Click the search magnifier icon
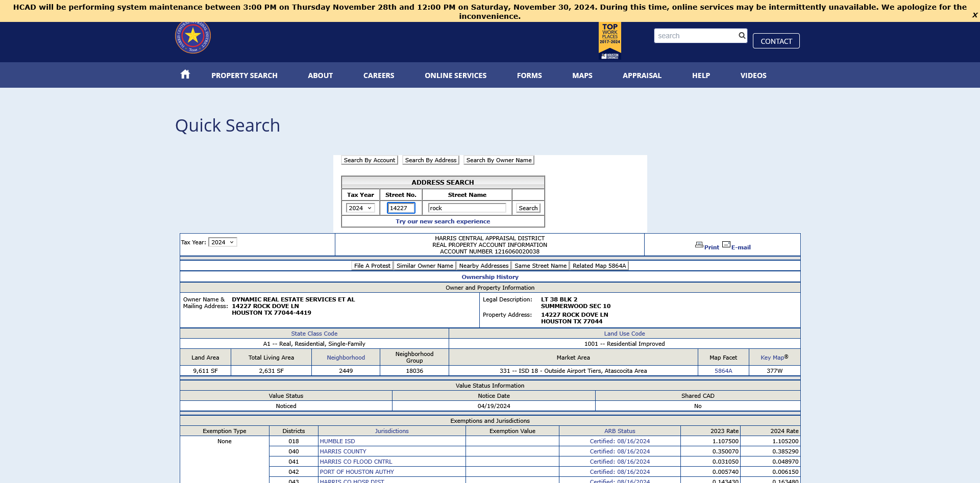The height and width of the screenshot is (483, 980). click(x=742, y=36)
